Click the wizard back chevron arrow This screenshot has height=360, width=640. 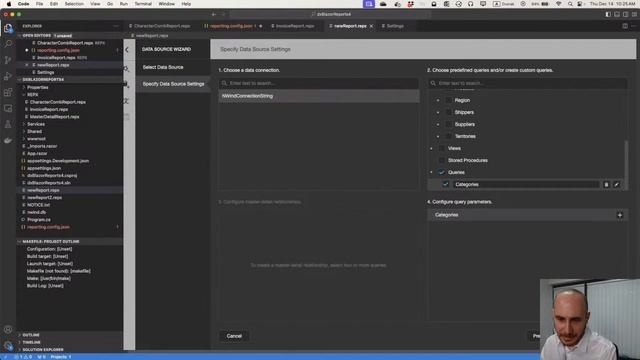[x=127, y=50]
